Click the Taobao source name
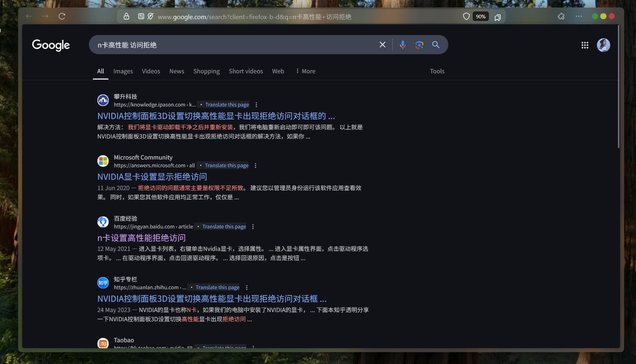 click(124, 340)
